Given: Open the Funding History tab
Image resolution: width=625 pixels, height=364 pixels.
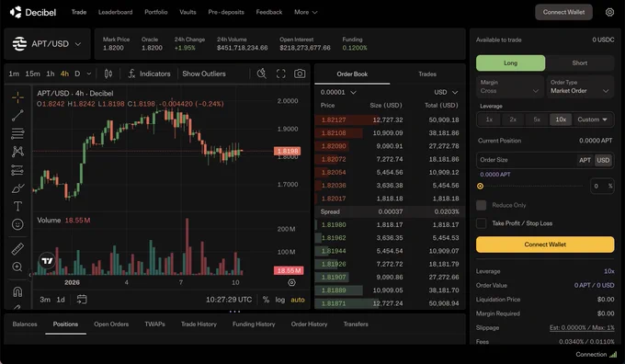Looking at the screenshot, I should point(254,324).
